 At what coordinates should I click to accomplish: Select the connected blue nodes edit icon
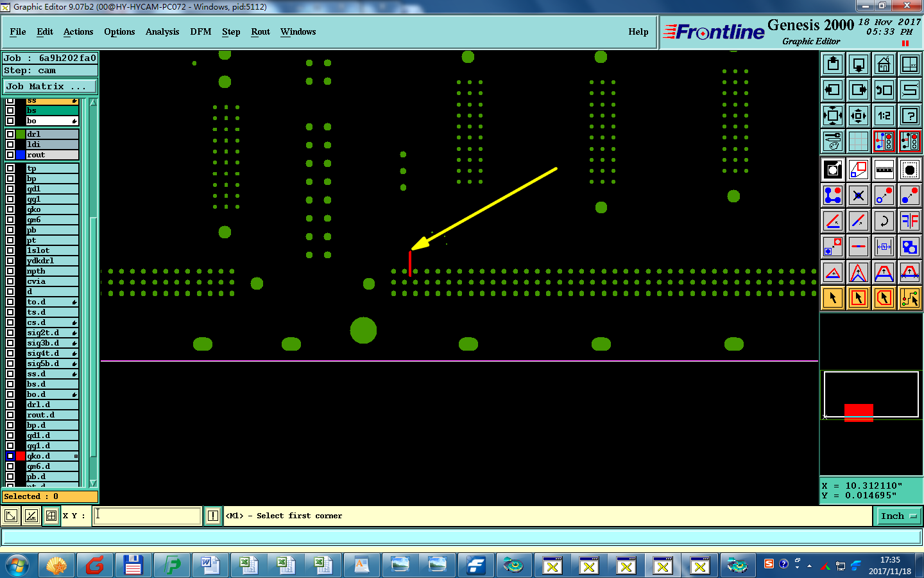pos(833,195)
